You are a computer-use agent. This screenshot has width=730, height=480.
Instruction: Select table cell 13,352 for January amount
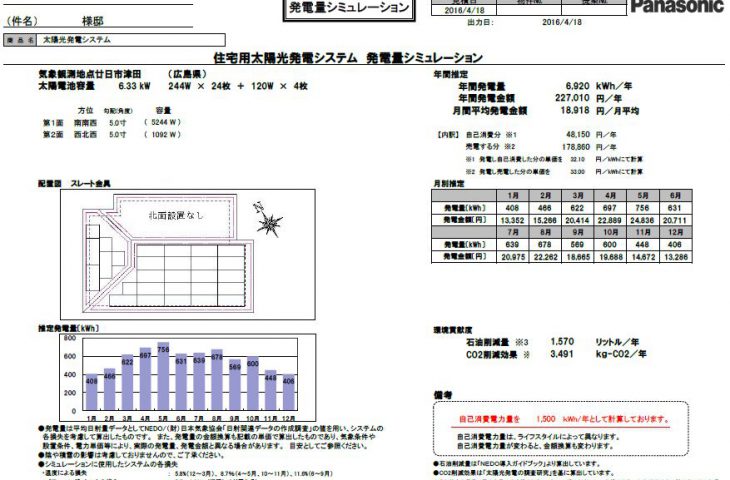pyautogui.click(x=513, y=220)
